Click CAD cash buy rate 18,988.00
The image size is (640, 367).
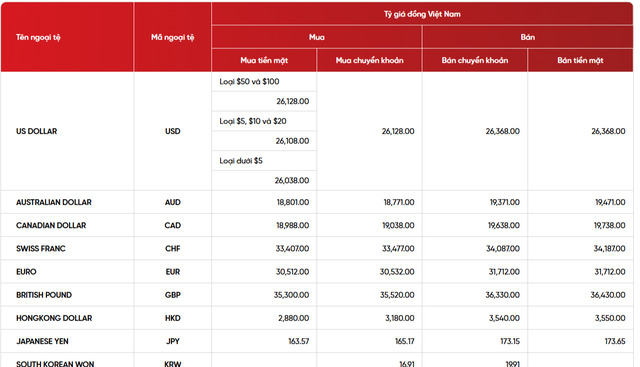(293, 225)
